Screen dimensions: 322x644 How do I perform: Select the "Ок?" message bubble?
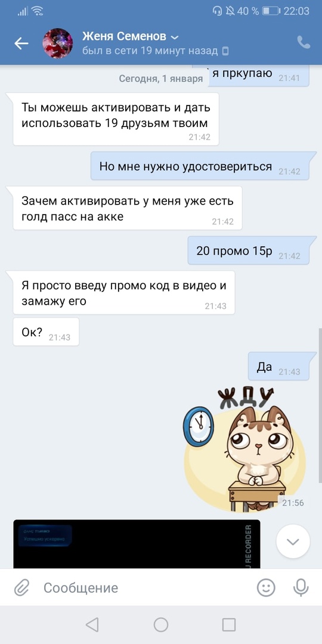pyautogui.click(x=46, y=332)
